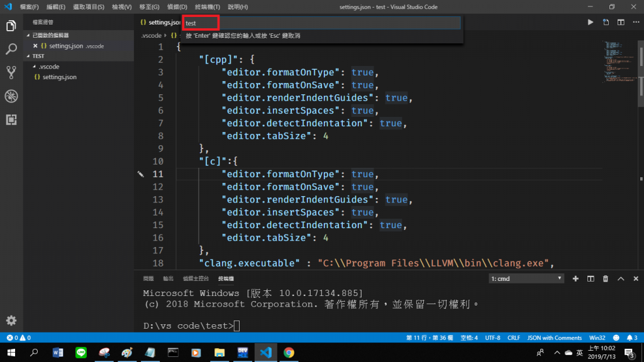Click the feedback smiley in status bar
Image resolution: width=644 pixels, height=362 pixels.
pos(616,337)
